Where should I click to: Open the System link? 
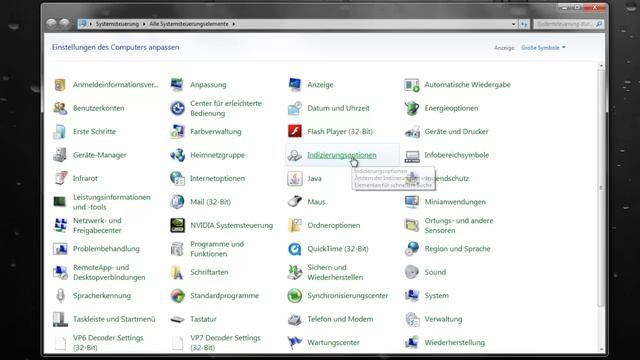436,296
